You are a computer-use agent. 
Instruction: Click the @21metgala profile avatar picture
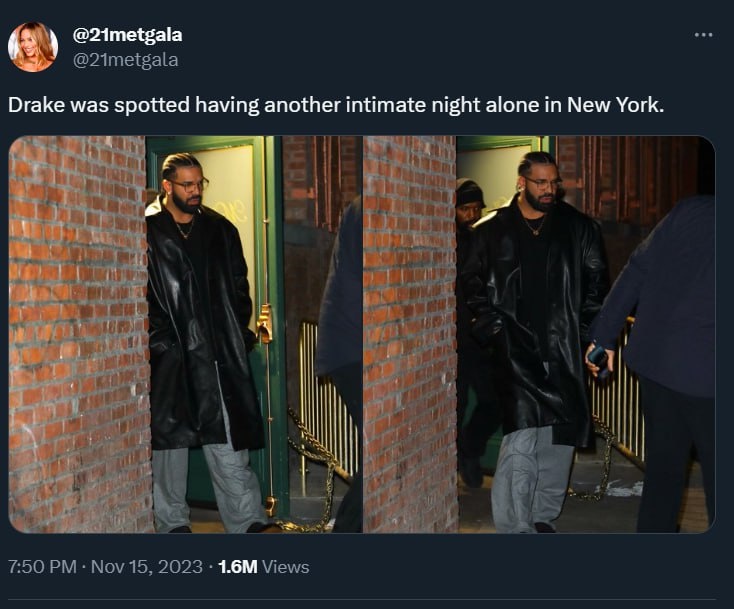pyautogui.click(x=32, y=47)
